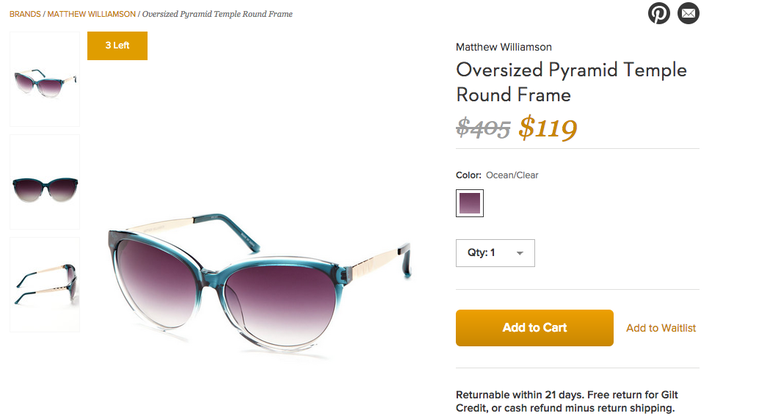View the side-profile temple thumbnail

point(44,284)
